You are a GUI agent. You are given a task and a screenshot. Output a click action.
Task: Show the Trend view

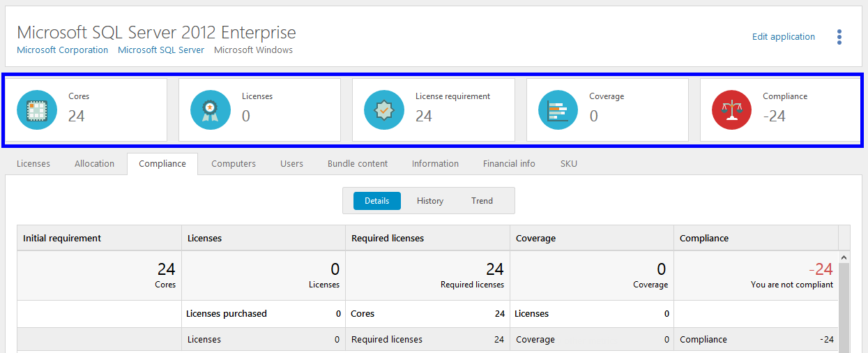click(x=482, y=201)
